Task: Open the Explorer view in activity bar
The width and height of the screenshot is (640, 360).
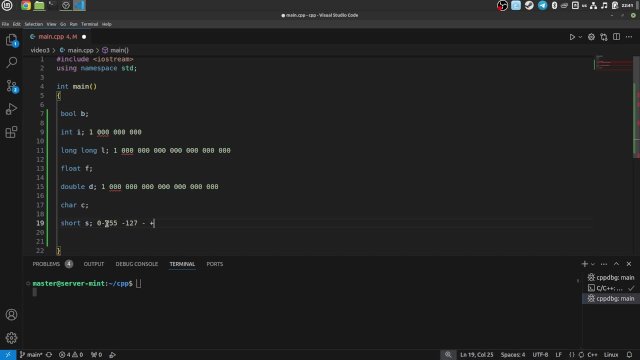Action: coord(11,40)
